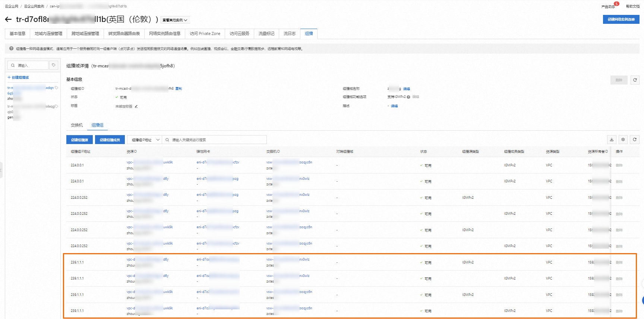
Task: Click the download icon above the table
Action: pos(612,140)
